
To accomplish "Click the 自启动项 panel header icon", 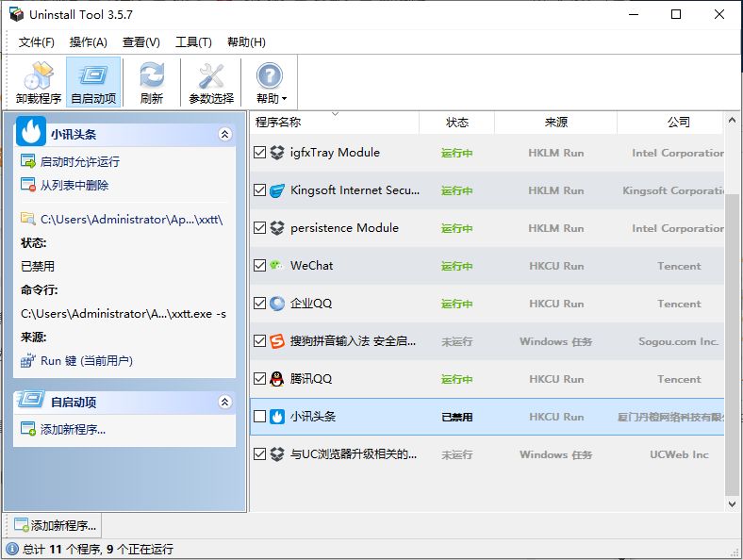I will click(31, 400).
